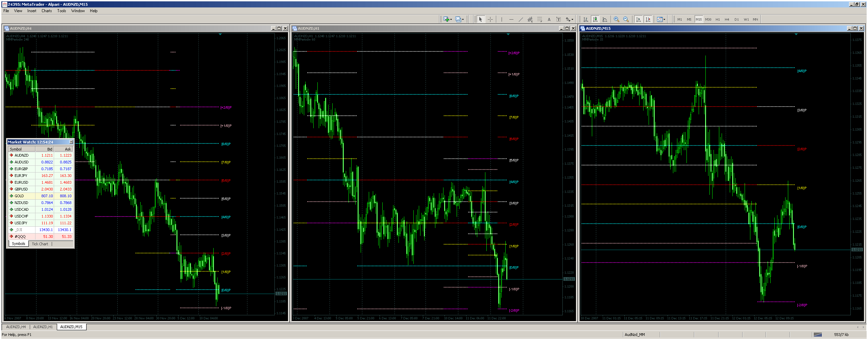Set timeframe to M5
Screen dimensions: 868x339
(x=689, y=19)
